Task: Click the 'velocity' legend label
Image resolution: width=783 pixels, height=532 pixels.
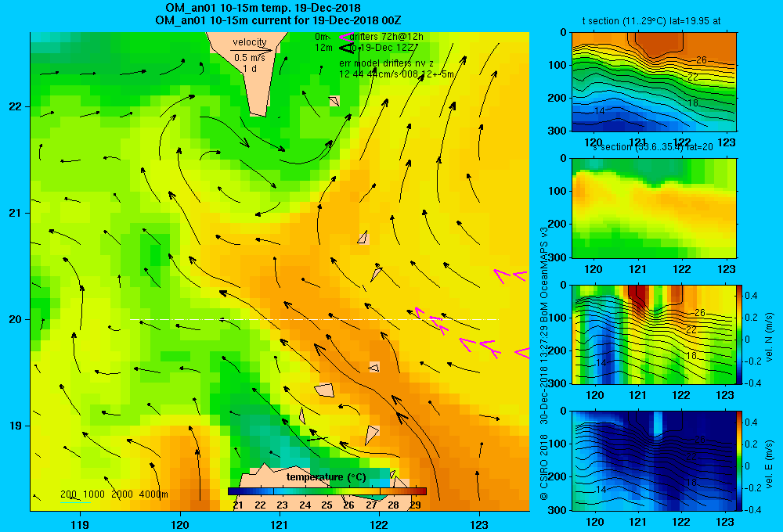Action: 250,42
